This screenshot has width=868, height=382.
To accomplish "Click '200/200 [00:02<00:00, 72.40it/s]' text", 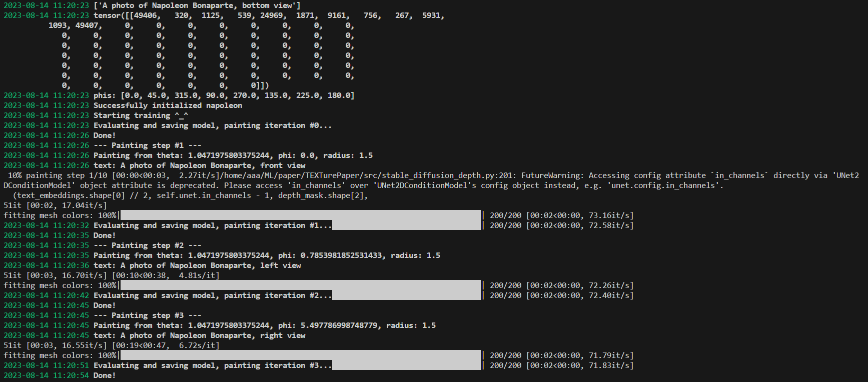I will [x=562, y=295].
